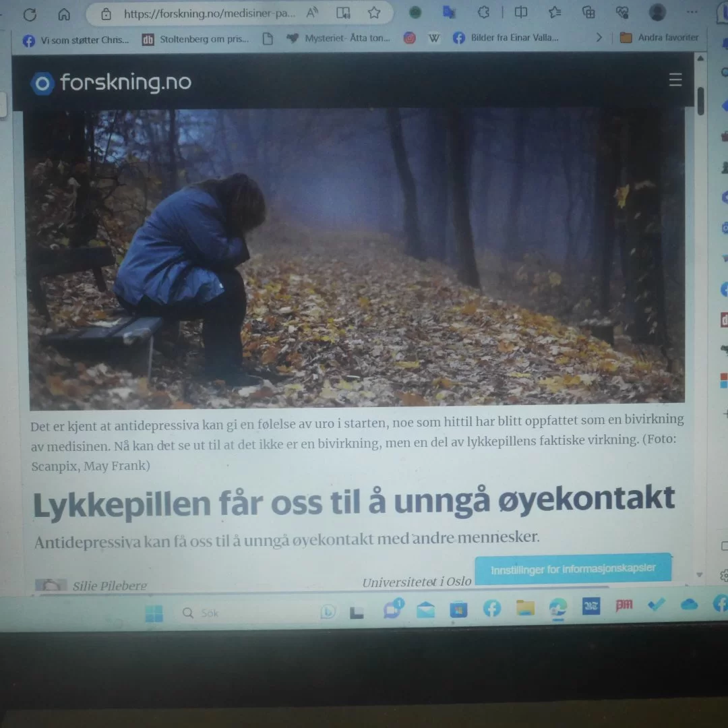Open the browser extensions puzzle icon
Viewport: 728px width, 728px height.
click(483, 12)
